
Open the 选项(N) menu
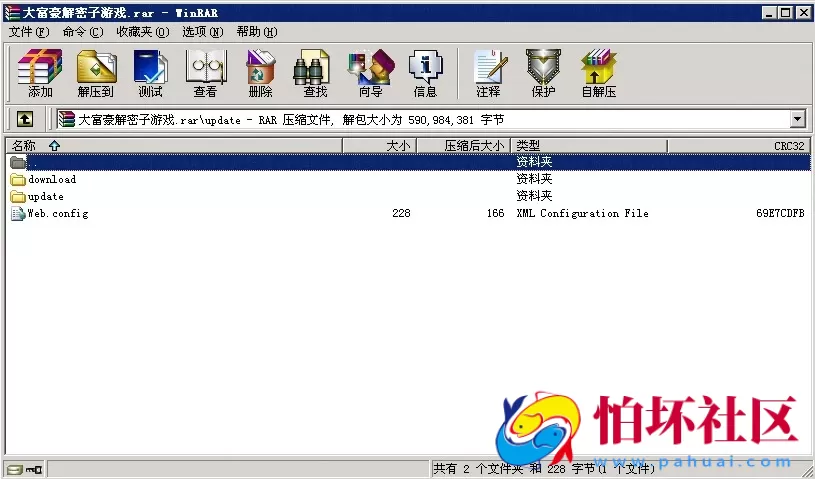202,32
